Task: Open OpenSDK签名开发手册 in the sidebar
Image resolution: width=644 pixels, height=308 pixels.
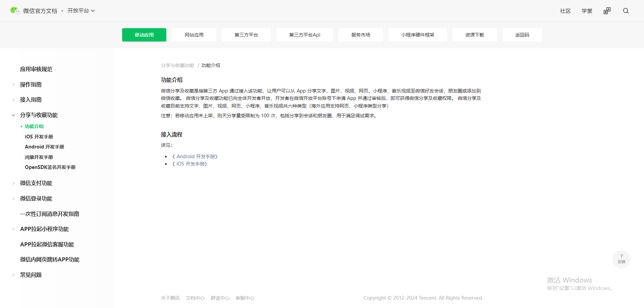Action: click(50, 167)
